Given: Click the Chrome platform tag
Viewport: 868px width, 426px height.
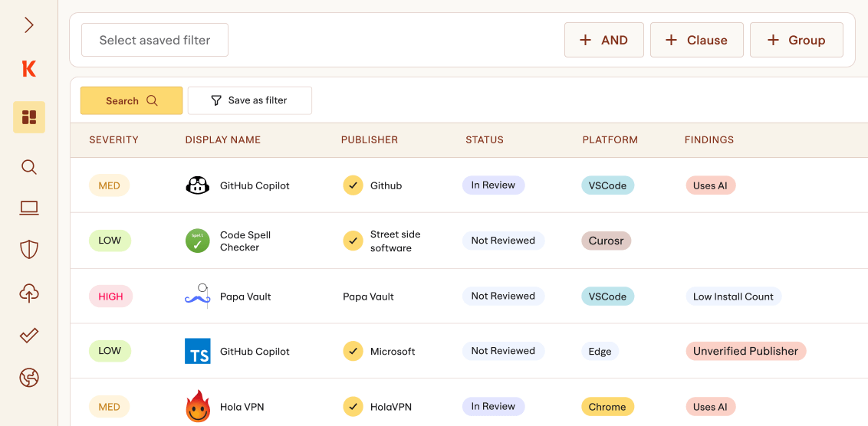Looking at the screenshot, I should point(608,407).
